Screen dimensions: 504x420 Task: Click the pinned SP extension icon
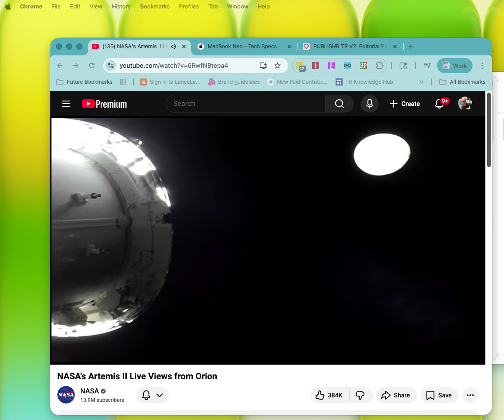click(363, 65)
